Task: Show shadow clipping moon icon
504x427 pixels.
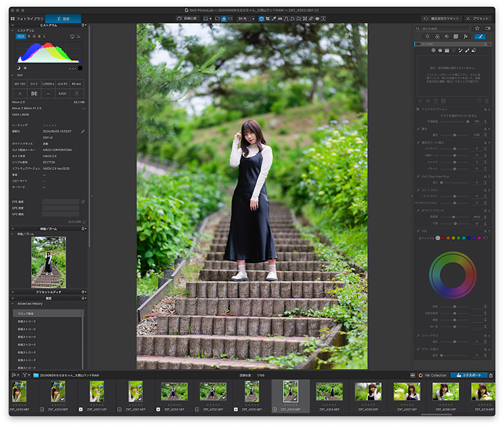Action: pyautogui.click(x=18, y=68)
